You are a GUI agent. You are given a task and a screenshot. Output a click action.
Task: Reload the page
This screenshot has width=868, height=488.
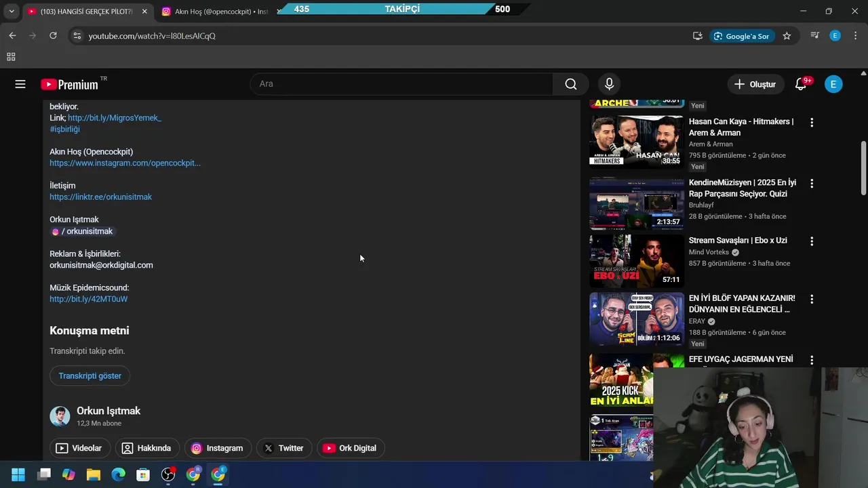click(53, 36)
